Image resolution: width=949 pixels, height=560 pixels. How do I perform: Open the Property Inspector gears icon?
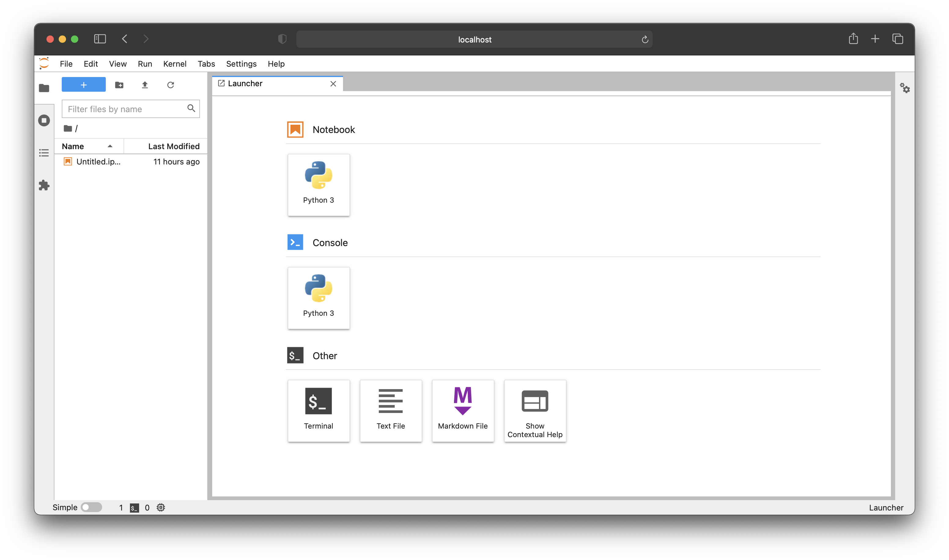[x=904, y=88]
